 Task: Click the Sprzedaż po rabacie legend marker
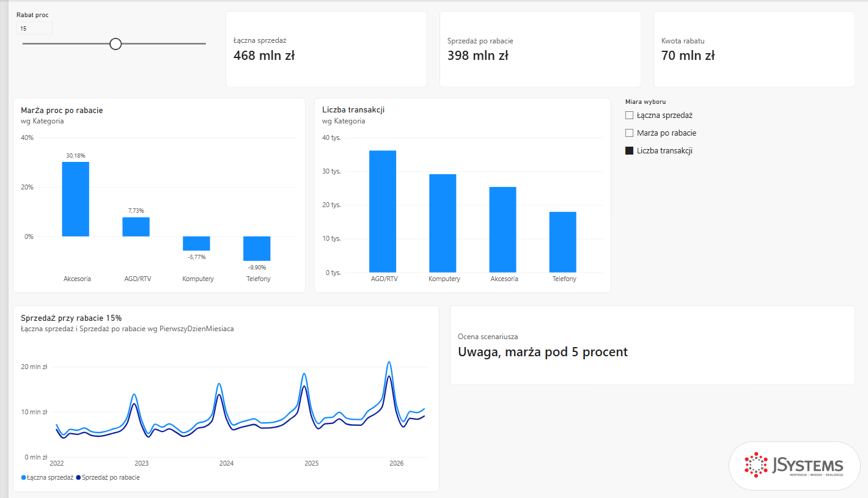point(79,478)
